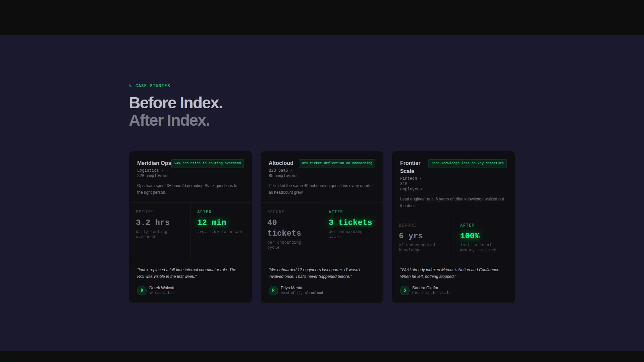Click Priya Mehta's P avatar

pos(273,290)
